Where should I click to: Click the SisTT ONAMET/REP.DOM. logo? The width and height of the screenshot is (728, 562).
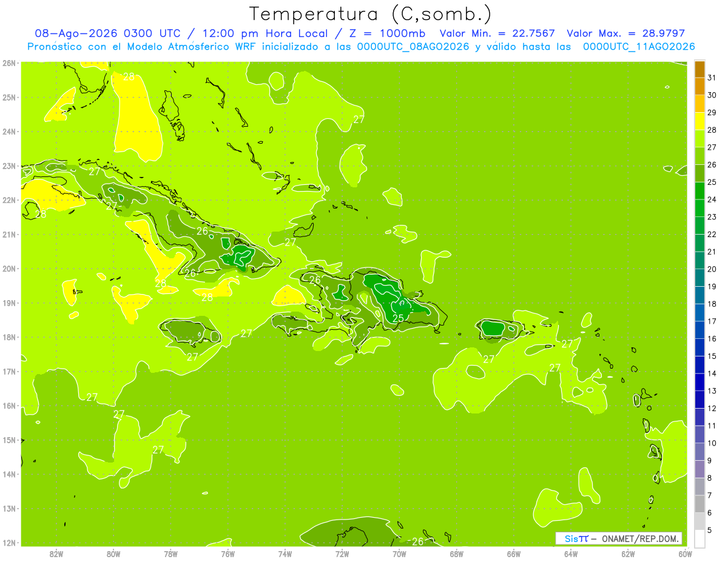[619, 538]
